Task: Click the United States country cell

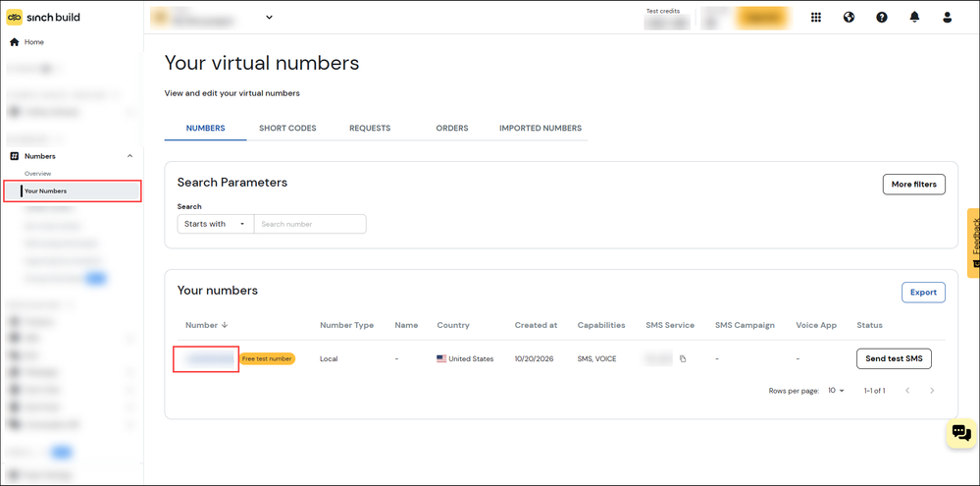Action: (465, 359)
